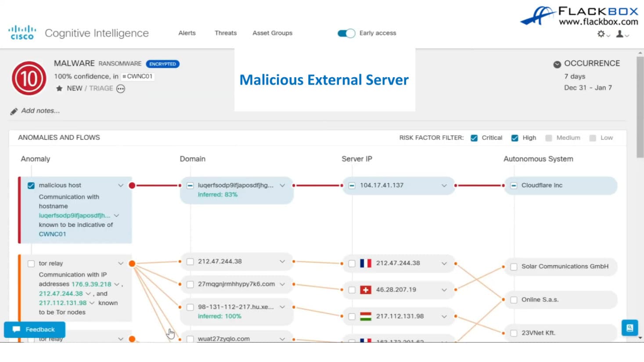Expand the malicious host anomaly chevron

click(120, 186)
